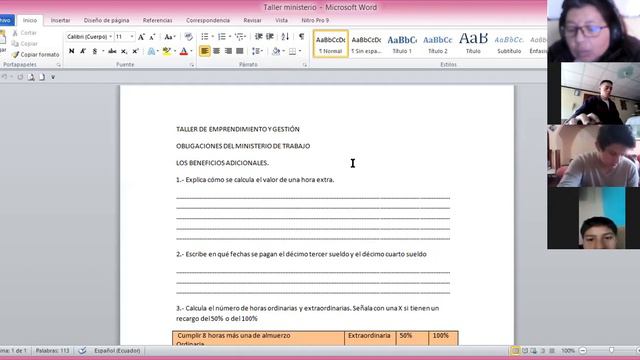Open the Fuente dialog launcher
640x360 pixels.
tap(192, 65)
